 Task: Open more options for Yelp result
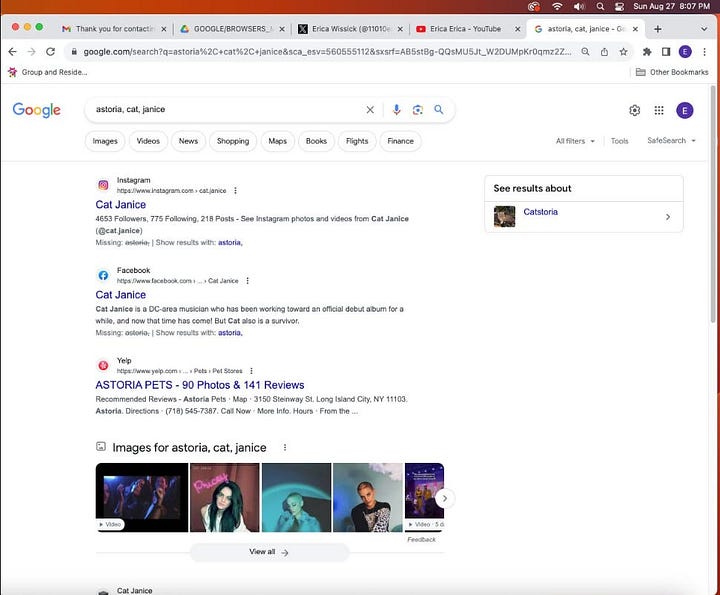pyautogui.click(x=251, y=370)
